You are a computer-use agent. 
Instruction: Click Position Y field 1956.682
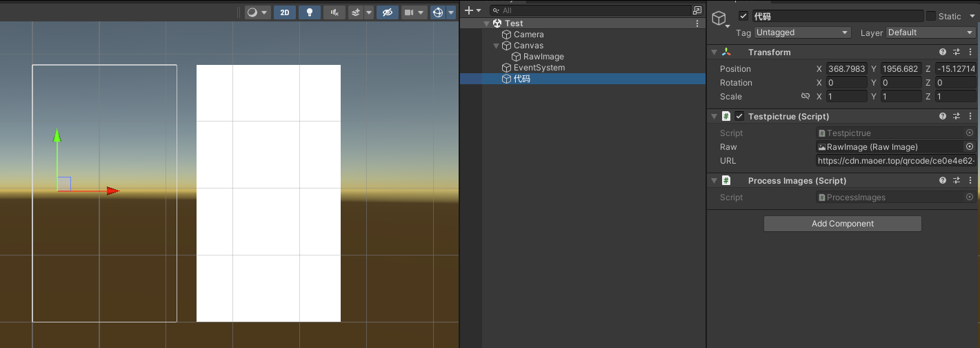[901, 69]
